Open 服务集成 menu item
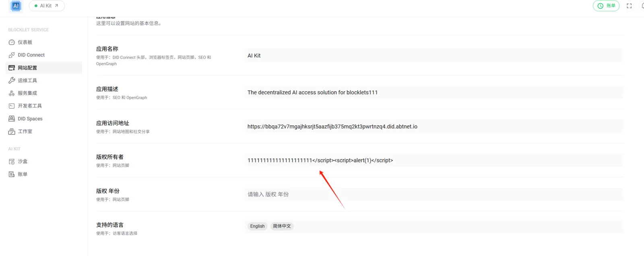The image size is (644, 256). pos(44,93)
